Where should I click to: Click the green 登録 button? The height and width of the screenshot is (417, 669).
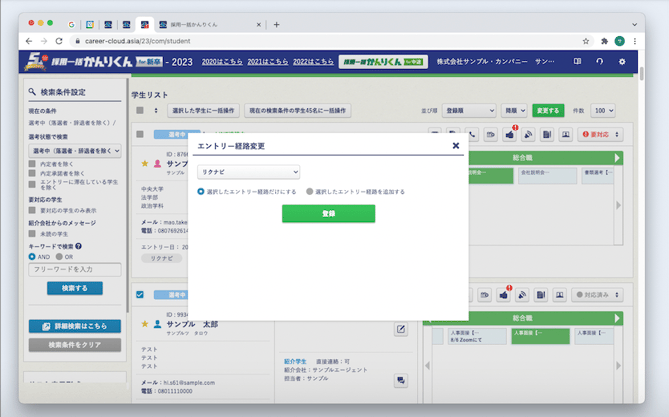pyautogui.click(x=329, y=213)
